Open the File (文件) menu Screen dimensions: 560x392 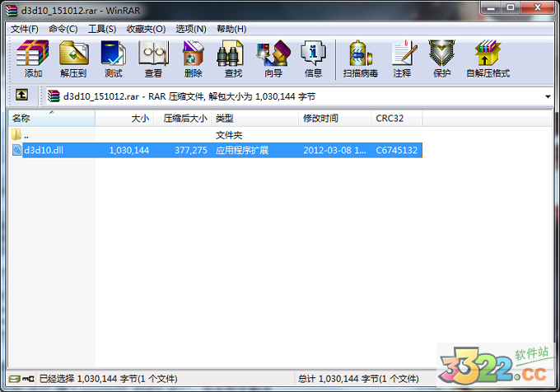(x=24, y=29)
